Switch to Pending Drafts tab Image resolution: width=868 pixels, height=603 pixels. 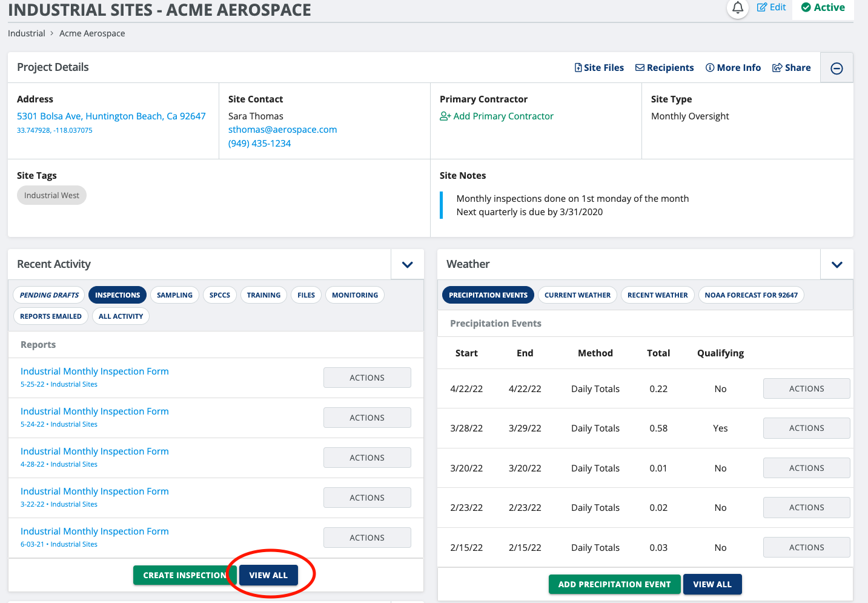(x=50, y=295)
